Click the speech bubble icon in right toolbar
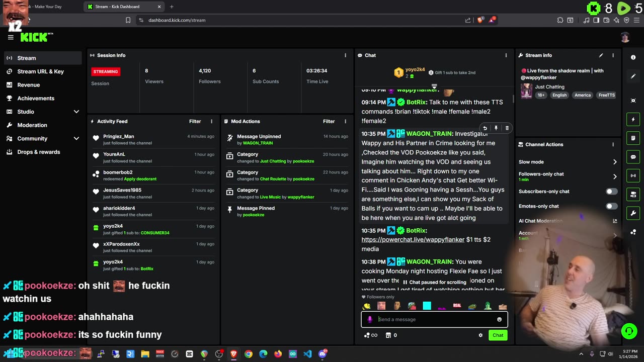Screen dimensions: 644x362 633,157
